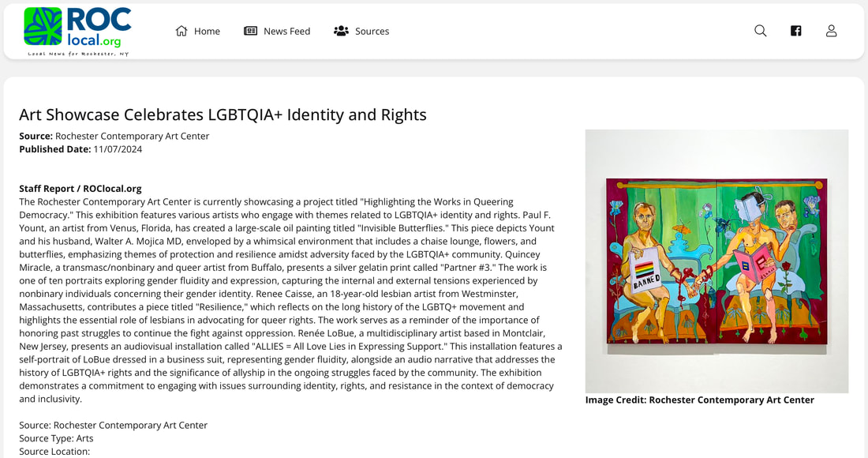Click the Home house icon

181,31
